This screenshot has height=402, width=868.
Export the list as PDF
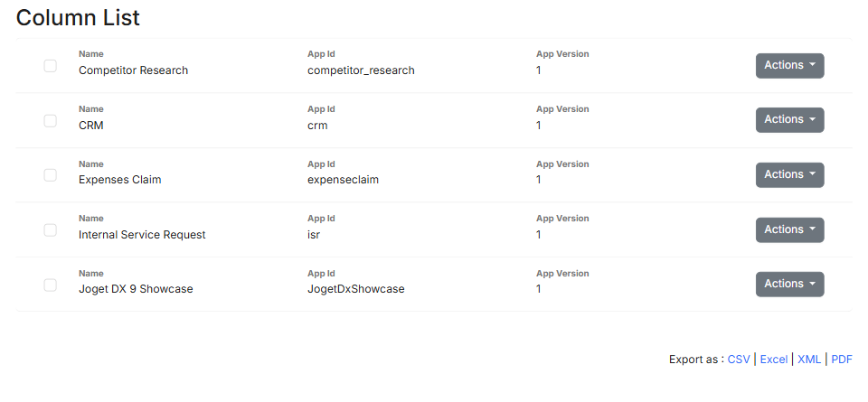coord(842,360)
